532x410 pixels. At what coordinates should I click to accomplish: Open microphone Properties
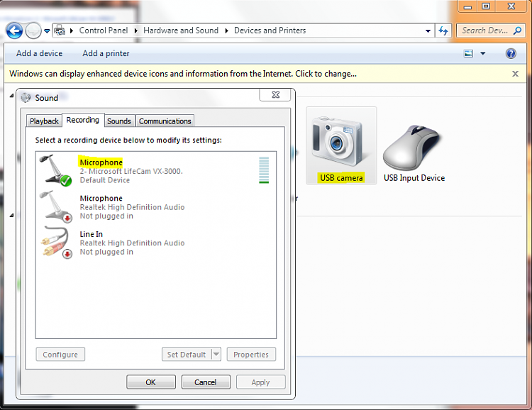coord(251,355)
